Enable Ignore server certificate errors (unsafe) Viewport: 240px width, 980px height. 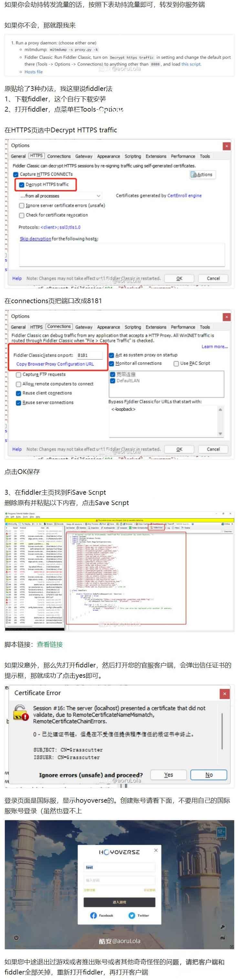pyautogui.click(x=22, y=205)
